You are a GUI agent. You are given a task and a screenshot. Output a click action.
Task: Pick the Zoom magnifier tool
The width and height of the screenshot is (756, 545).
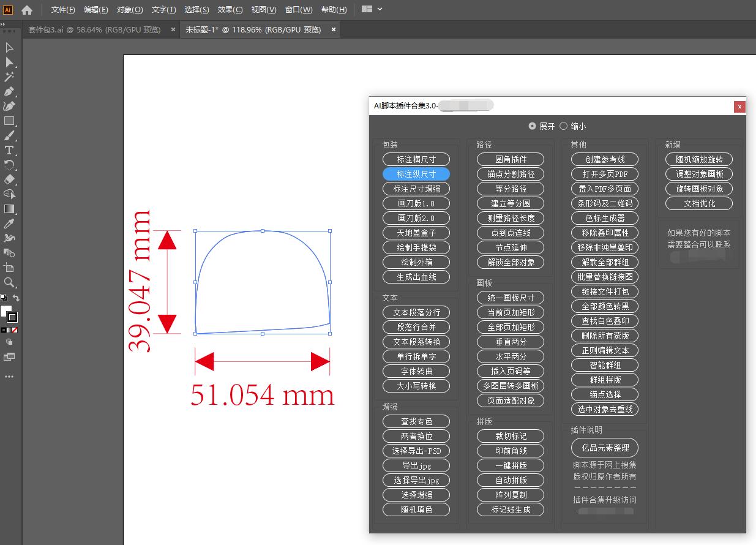(x=9, y=282)
